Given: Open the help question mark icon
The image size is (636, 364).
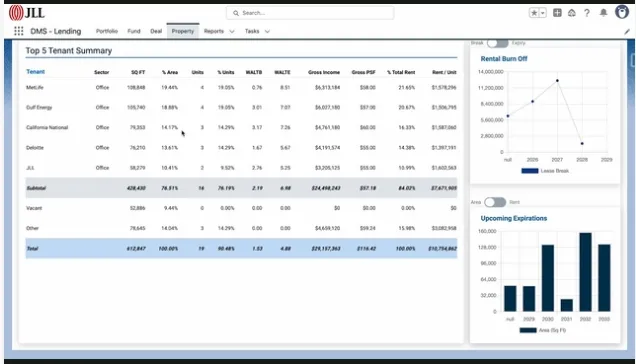Looking at the screenshot, I should coord(587,13).
